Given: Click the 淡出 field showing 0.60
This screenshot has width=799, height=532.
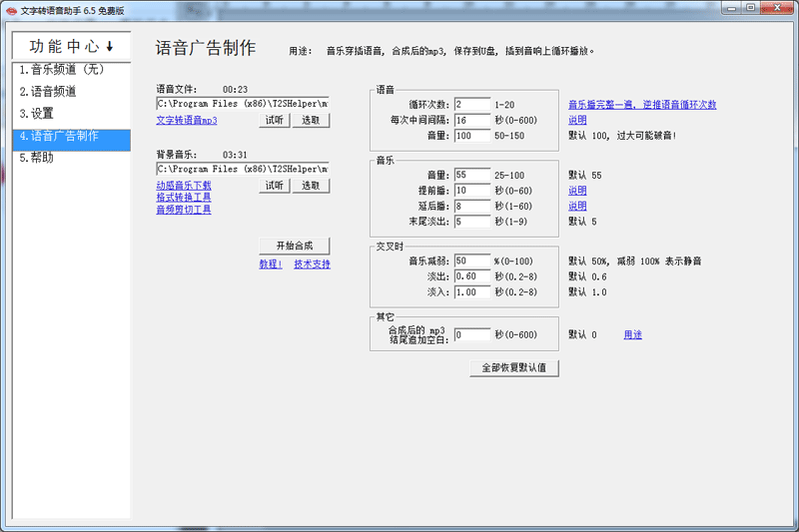Looking at the screenshot, I should 472,276.
